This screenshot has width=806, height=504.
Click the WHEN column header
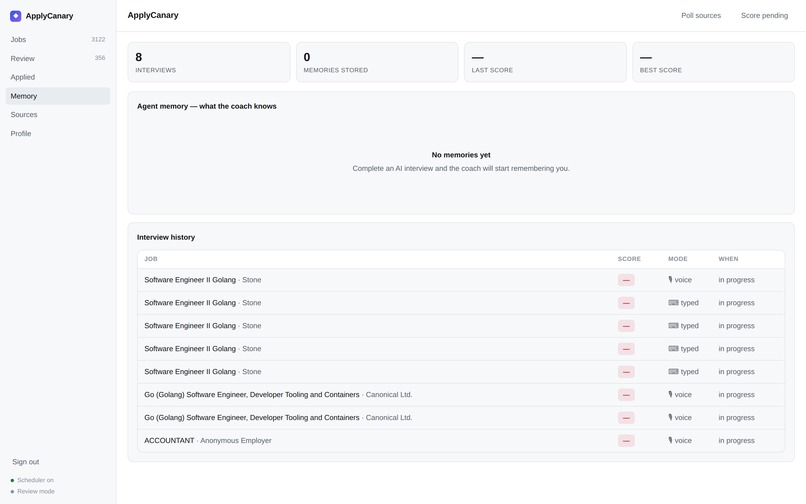[728, 259]
